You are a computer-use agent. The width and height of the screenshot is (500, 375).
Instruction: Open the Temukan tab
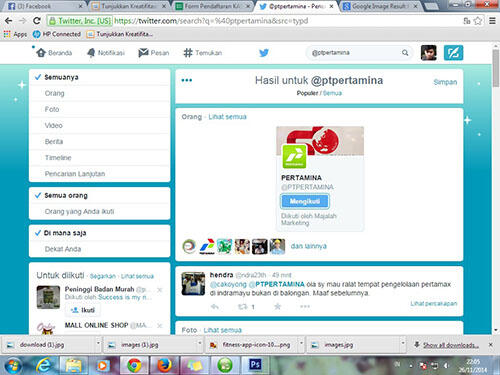point(203,53)
